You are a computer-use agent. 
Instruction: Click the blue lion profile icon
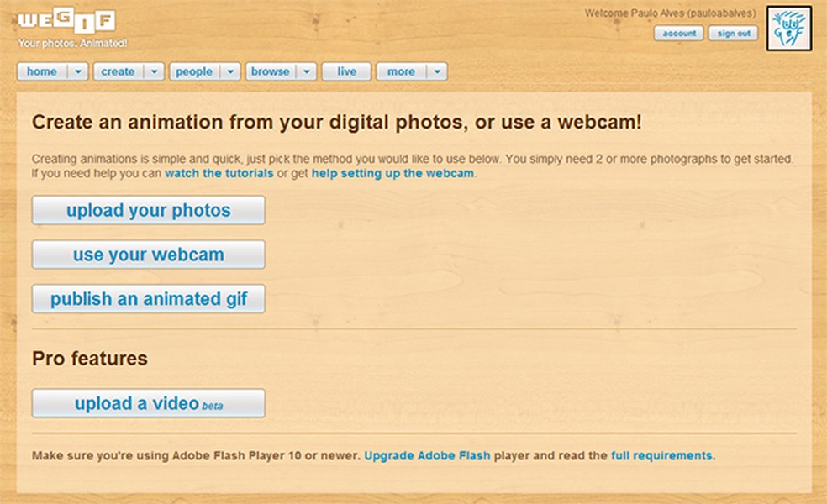click(x=788, y=29)
